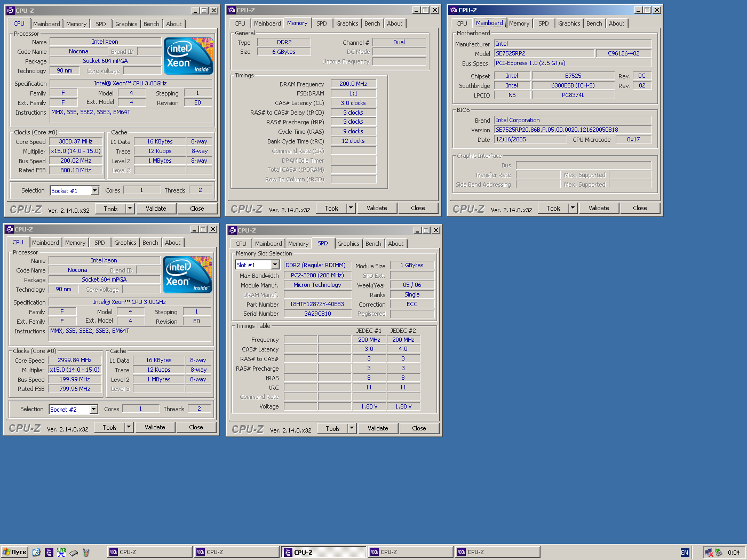Click the 6 GBytes memory size field
This screenshot has width=747, height=560.
point(284,52)
